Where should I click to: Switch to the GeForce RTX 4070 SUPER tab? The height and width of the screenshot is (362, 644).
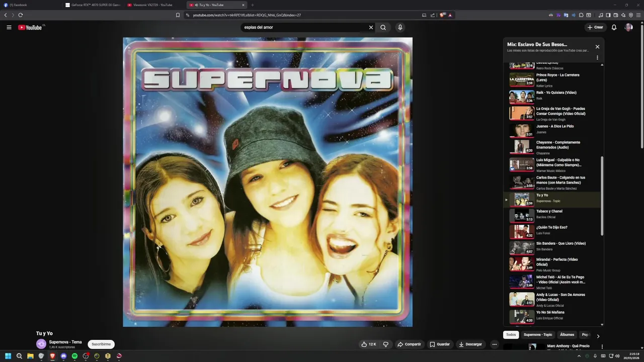[x=93, y=5]
